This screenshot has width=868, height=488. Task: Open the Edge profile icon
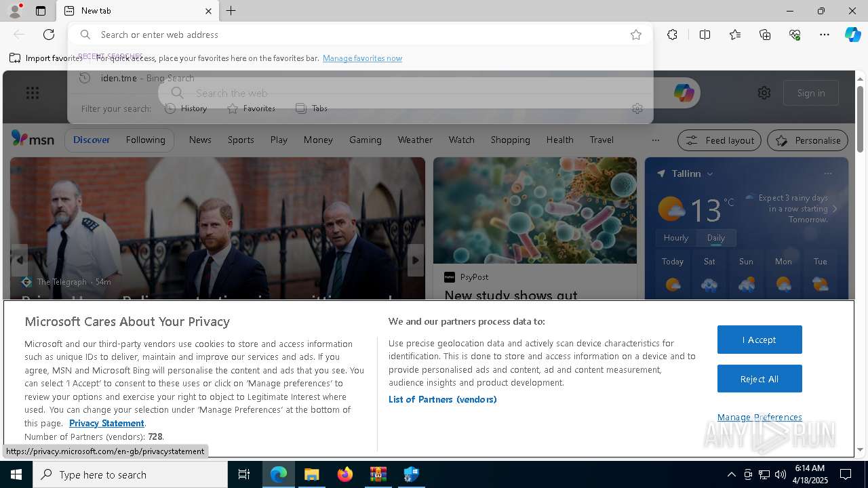click(14, 11)
